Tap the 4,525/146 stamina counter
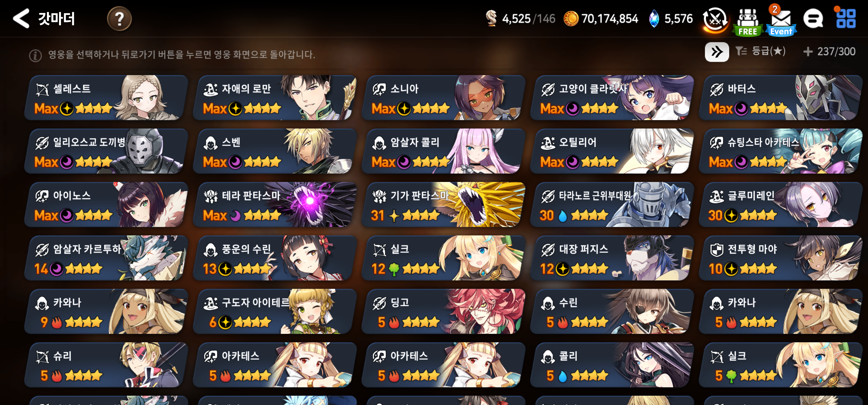Screen dimensions: 868x405 pyautogui.click(x=521, y=19)
